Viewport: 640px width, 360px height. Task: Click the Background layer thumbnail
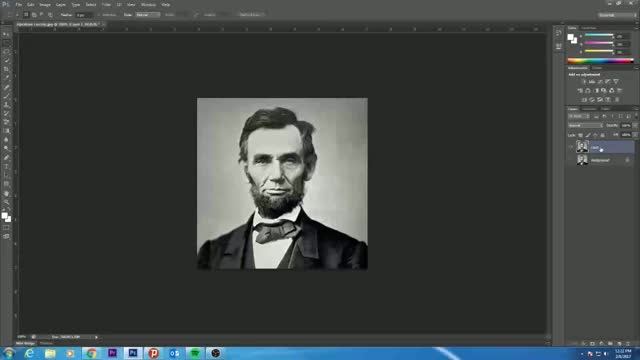(582, 160)
